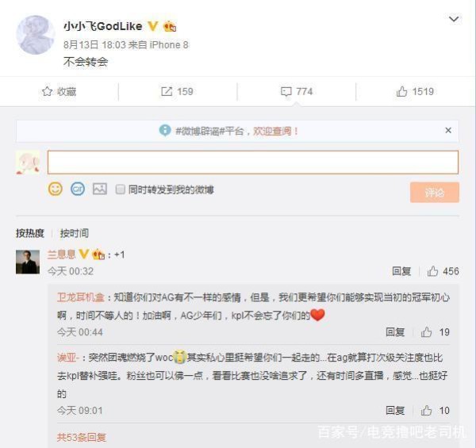This screenshot has height=448, width=476.
Task: Click the comment icon showing 774
Action: pos(286,92)
